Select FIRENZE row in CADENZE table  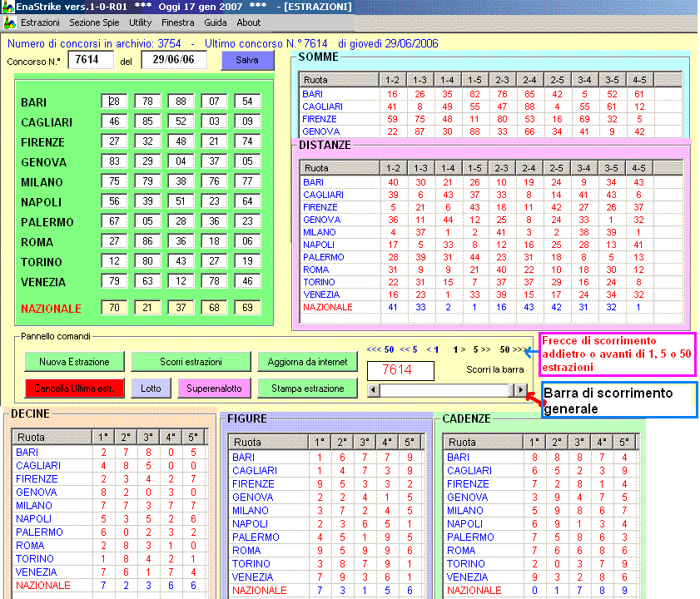pos(541,484)
